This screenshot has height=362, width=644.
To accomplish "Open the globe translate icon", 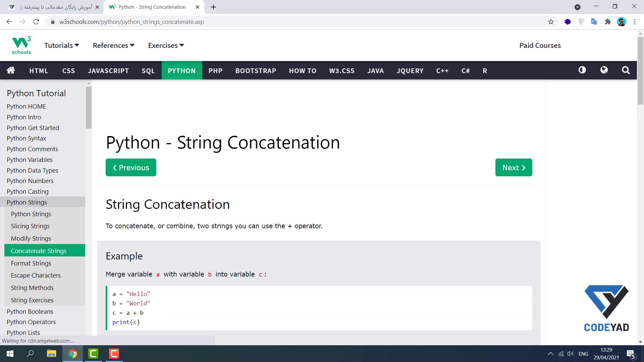I will [604, 70].
